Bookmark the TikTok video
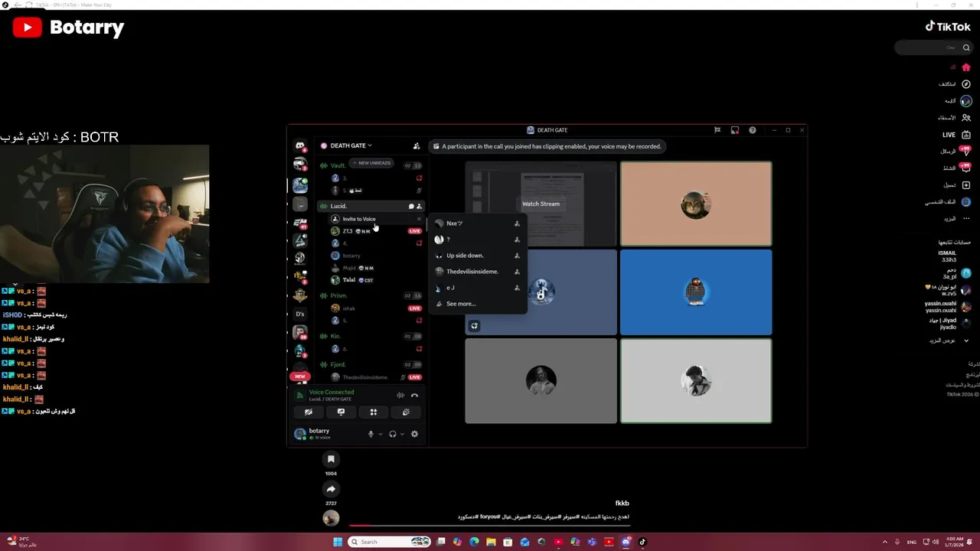This screenshot has width=980, height=551. (x=331, y=459)
